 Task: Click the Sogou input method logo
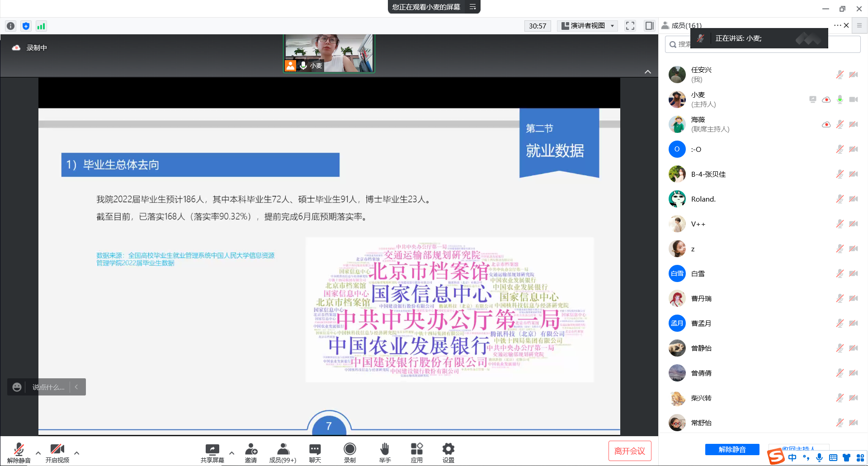tap(776, 456)
